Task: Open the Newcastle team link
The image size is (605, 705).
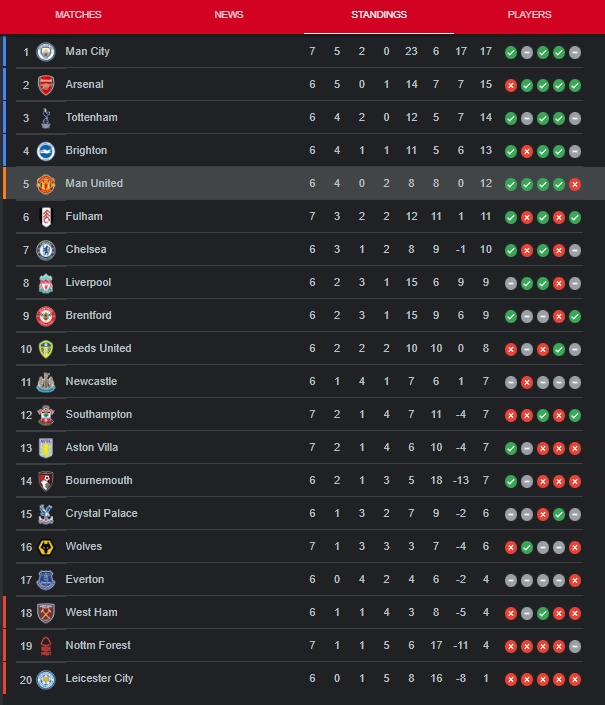Action: pos(91,381)
